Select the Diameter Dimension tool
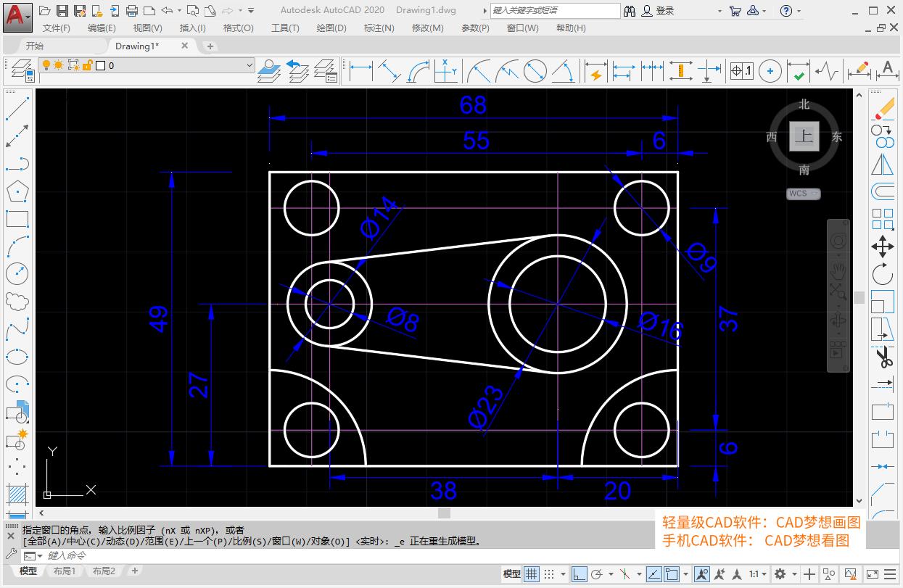 pyautogui.click(x=535, y=71)
